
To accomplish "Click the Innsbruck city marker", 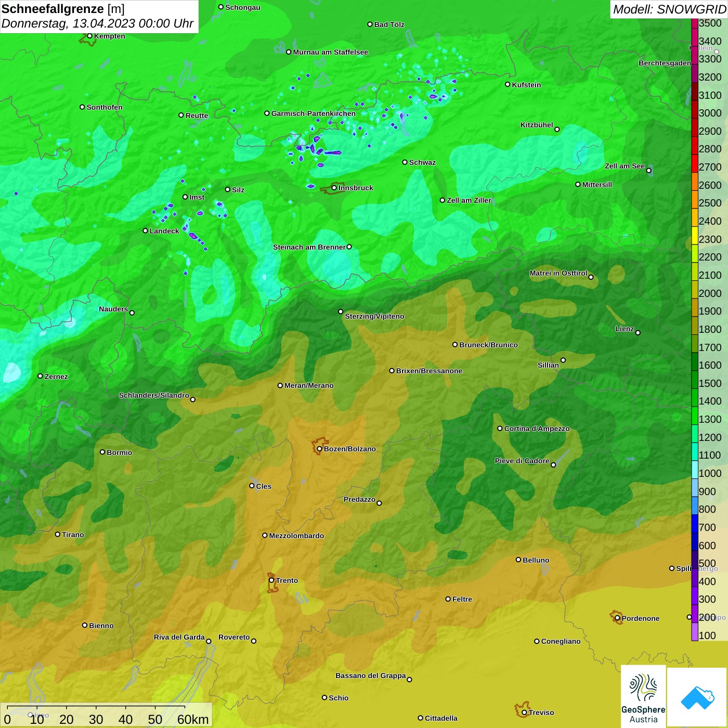I will pos(334,188).
